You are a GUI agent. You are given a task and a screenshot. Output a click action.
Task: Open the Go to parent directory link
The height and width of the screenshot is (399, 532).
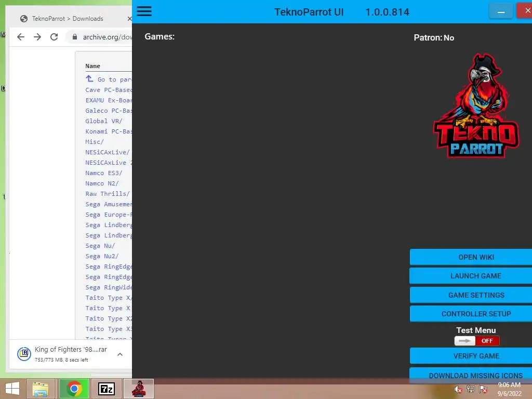pyautogui.click(x=114, y=79)
